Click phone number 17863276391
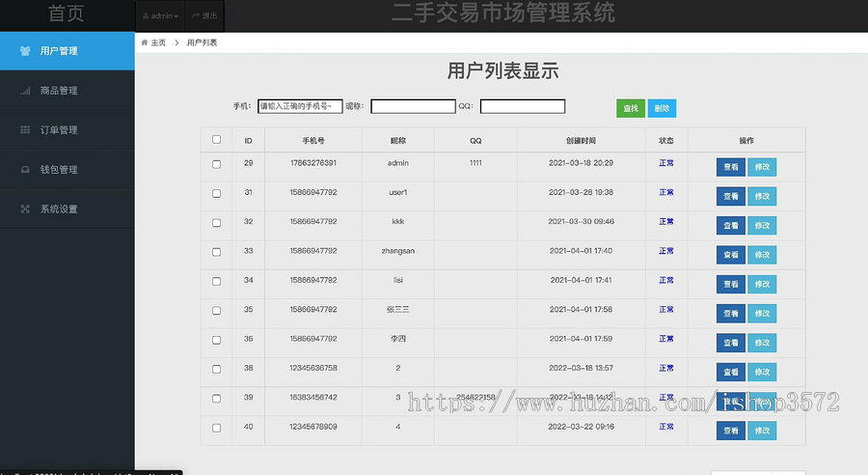 [313, 163]
